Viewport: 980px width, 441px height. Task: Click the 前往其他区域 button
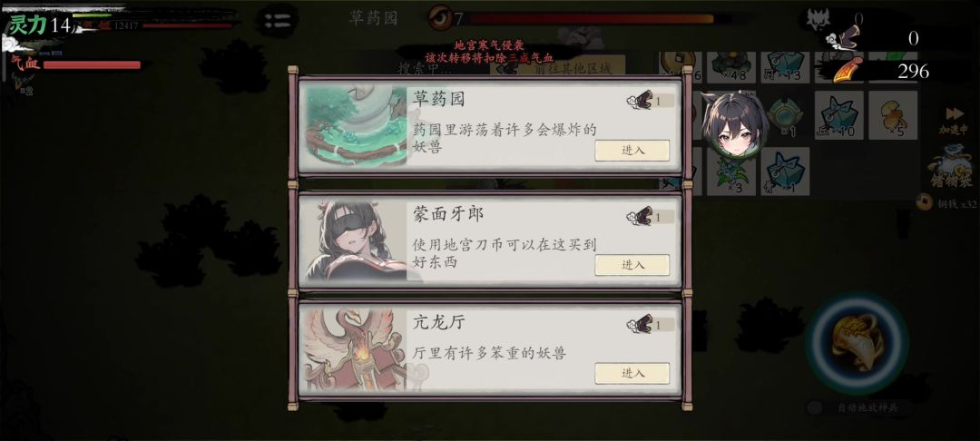pos(573,69)
